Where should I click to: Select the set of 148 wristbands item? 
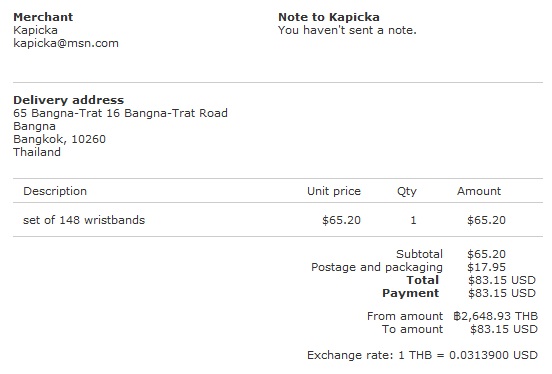pyautogui.click(x=84, y=220)
